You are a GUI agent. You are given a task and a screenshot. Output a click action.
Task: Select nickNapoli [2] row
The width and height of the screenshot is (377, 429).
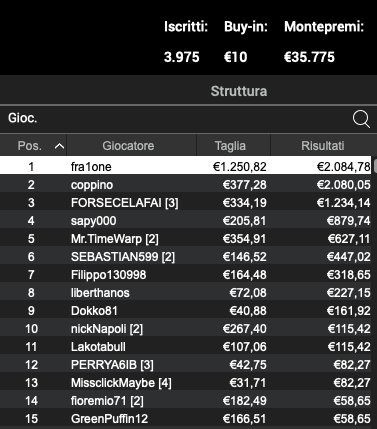(186, 329)
